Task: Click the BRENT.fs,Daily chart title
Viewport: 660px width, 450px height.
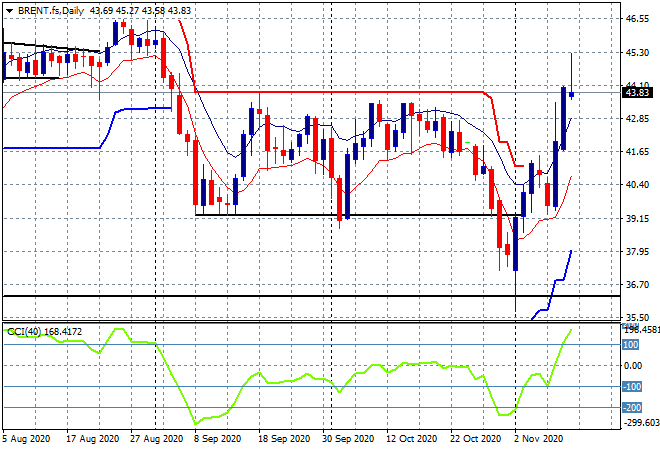Action: (x=51, y=11)
